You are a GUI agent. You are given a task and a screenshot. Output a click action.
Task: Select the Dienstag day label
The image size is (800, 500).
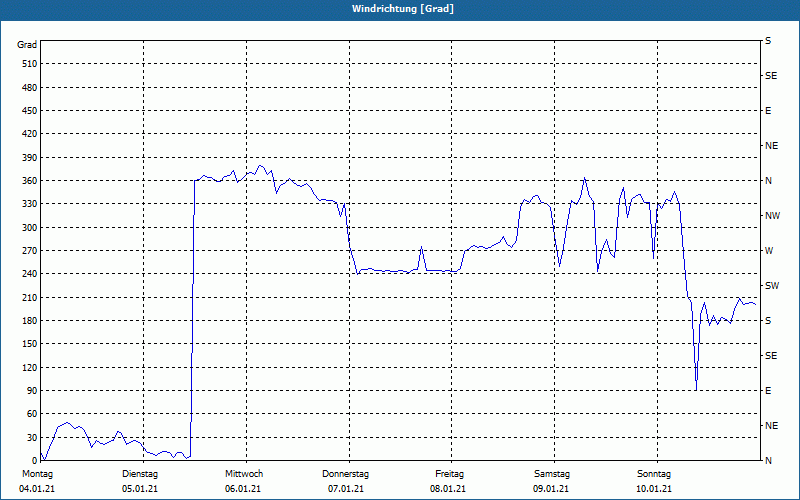coord(140,474)
